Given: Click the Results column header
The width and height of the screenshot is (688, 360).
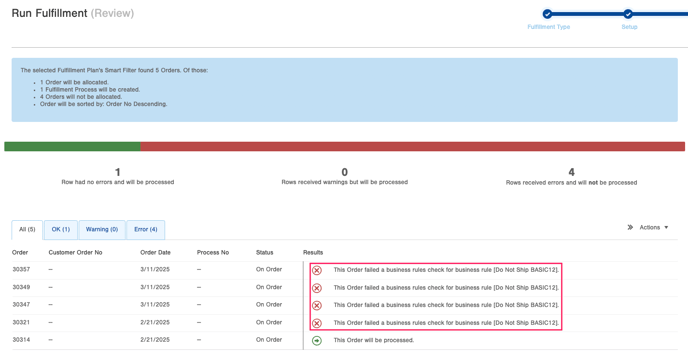Looking at the screenshot, I should click(x=313, y=252).
